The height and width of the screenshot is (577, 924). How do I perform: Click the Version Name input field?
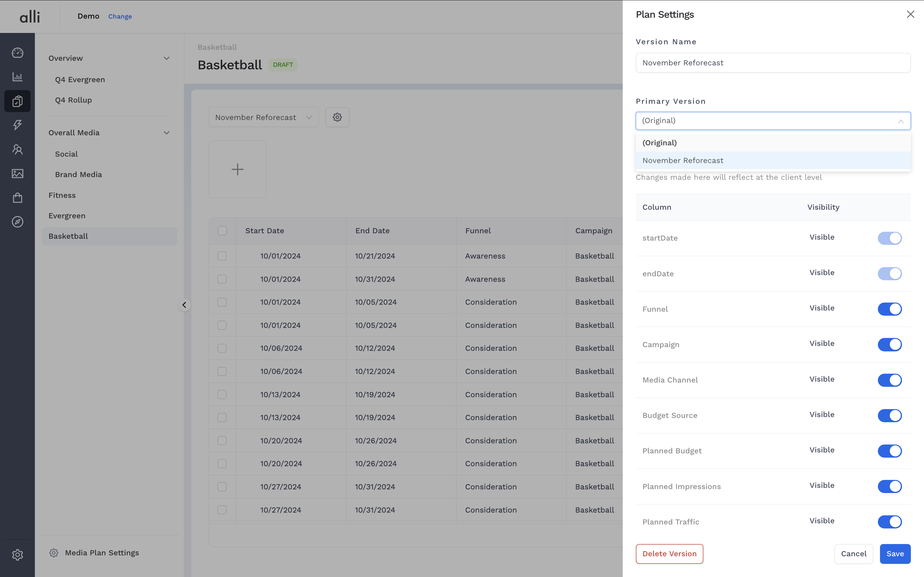pos(773,63)
